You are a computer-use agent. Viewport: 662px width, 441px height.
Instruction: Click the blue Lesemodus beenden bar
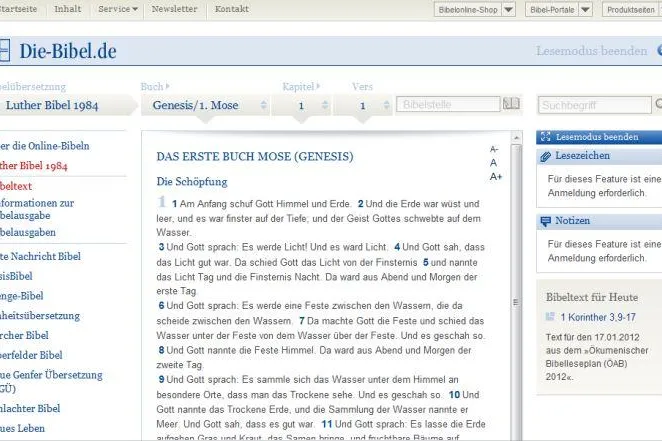tap(599, 137)
